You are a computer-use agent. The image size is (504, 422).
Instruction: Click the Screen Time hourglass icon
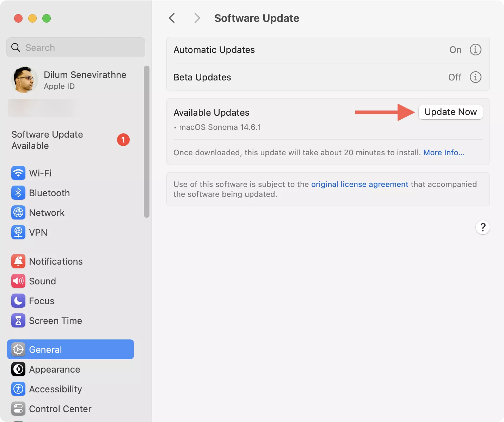[18, 320]
